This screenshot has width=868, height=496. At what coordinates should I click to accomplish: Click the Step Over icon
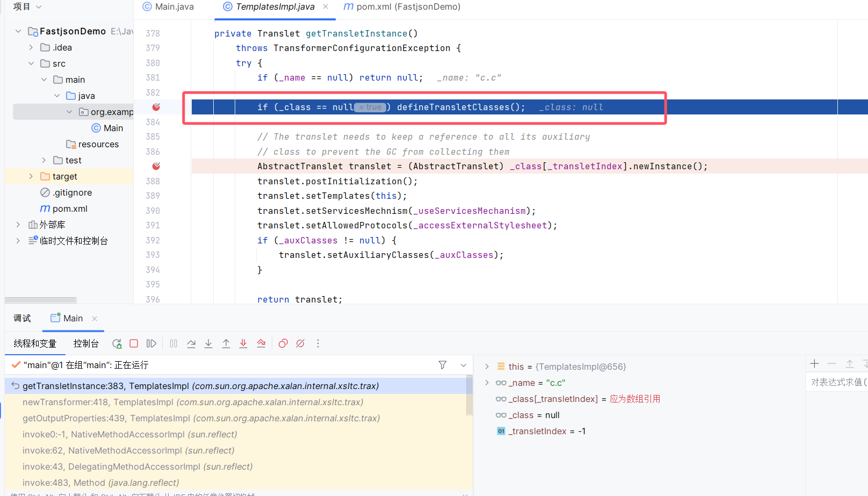(x=191, y=343)
